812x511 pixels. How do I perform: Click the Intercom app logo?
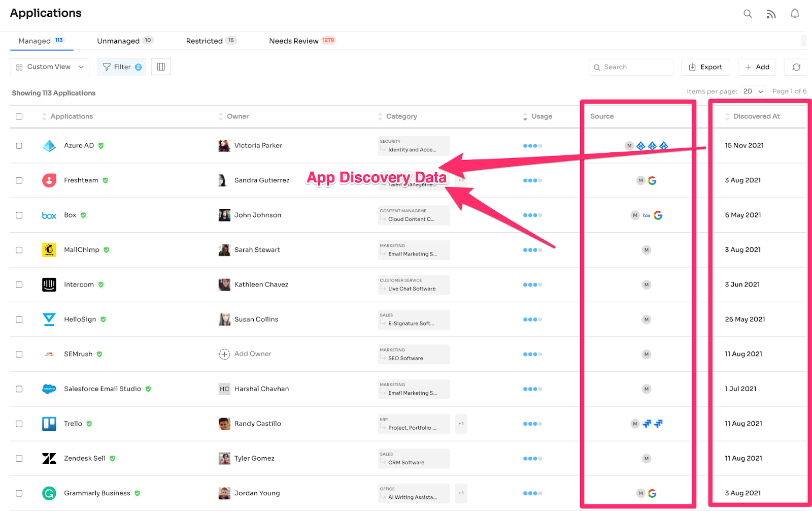point(49,284)
